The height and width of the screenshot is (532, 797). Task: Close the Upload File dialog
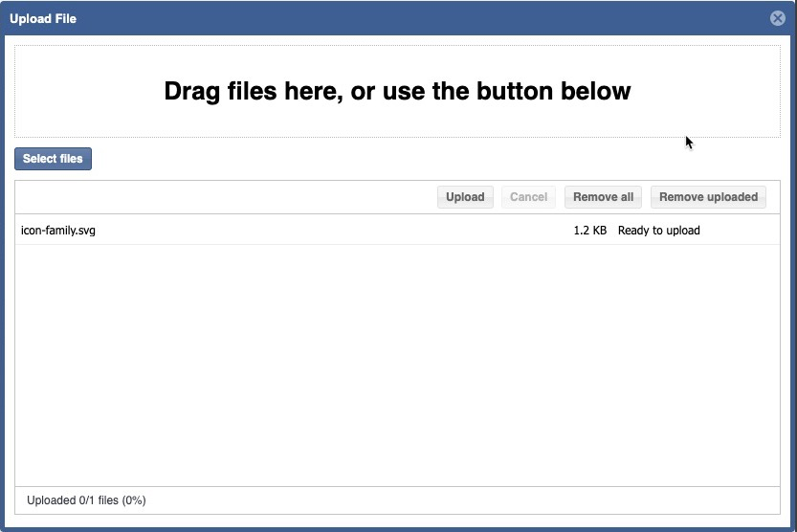click(777, 18)
